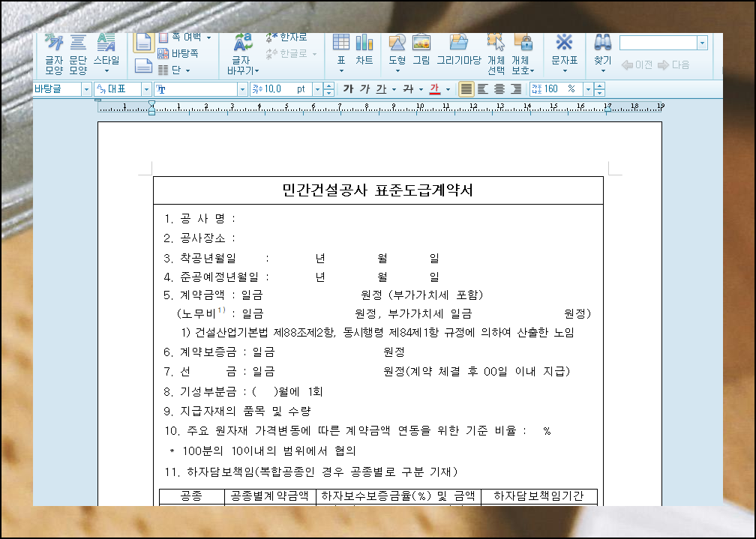Image resolution: width=756 pixels, height=539 pixels.
Task: Open the 문단 모양 paragraph shape tool
Action: pyautogui.click(x=78, y=55)
